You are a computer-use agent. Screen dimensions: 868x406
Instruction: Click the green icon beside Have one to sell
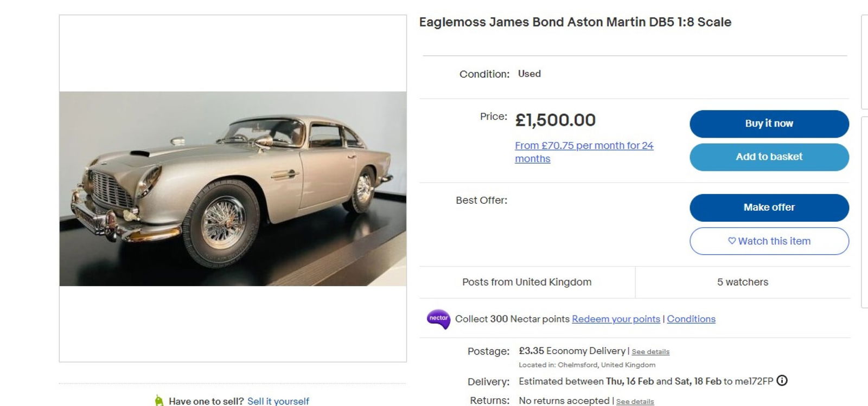tap(159, 401)
